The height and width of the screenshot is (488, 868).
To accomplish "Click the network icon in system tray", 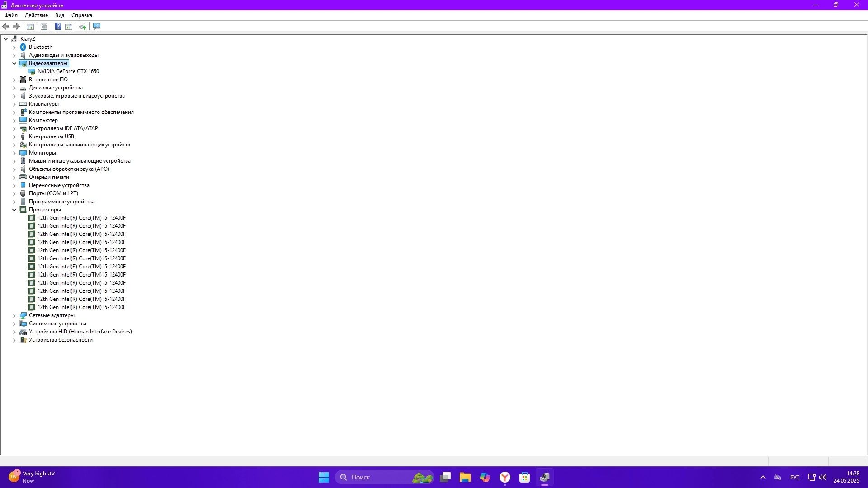I will point(812,477).
